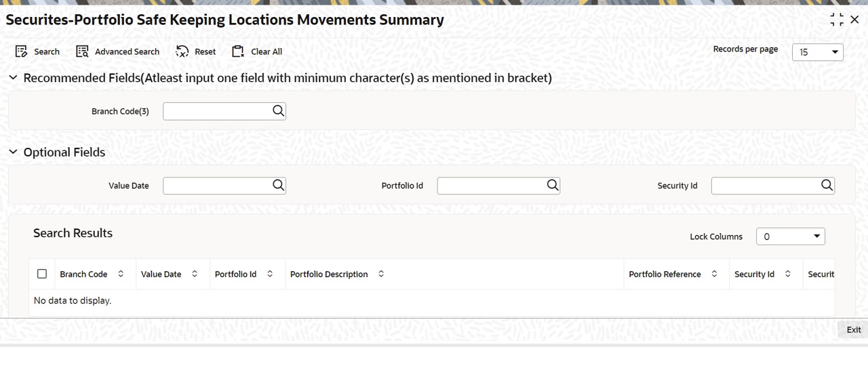Collapse the Optional Fields section
The width and height of the screenshot is (868, 372).
(13, 152)
